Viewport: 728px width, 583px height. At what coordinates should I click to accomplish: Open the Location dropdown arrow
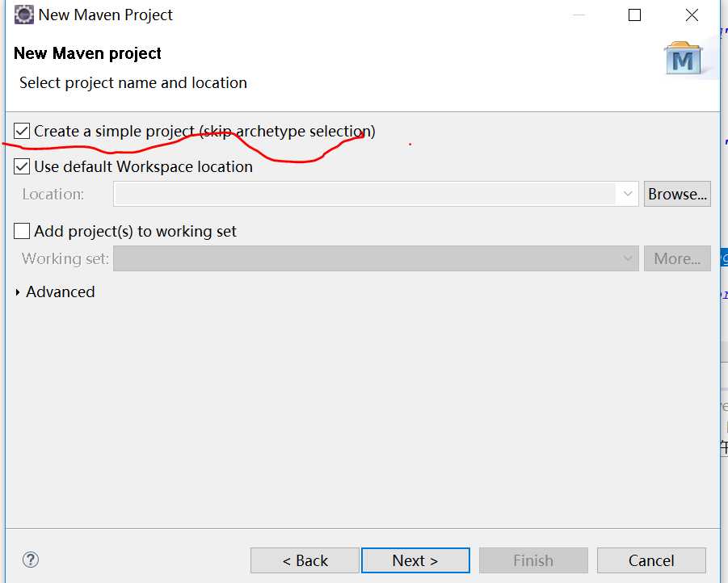(x=627, y=194)
